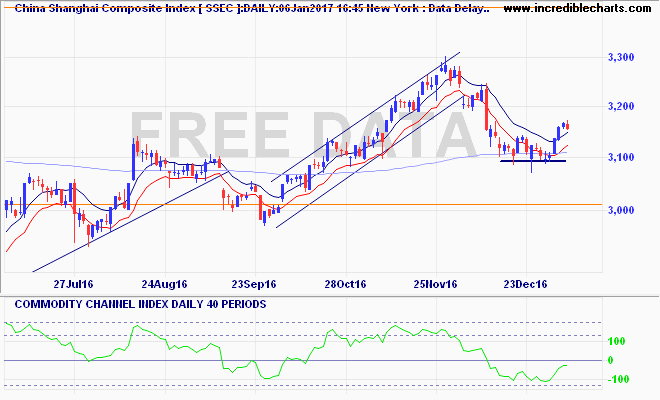Click the Commodity Channel Index Daily 40 Periods title
660x400 pixels.
[140, 304]
